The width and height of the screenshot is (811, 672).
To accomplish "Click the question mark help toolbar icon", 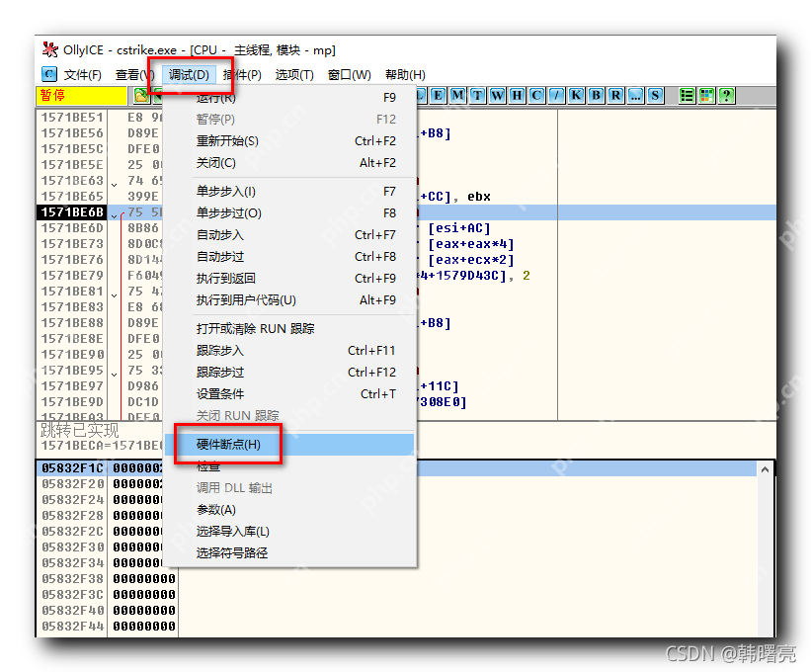I will [728, 98].
